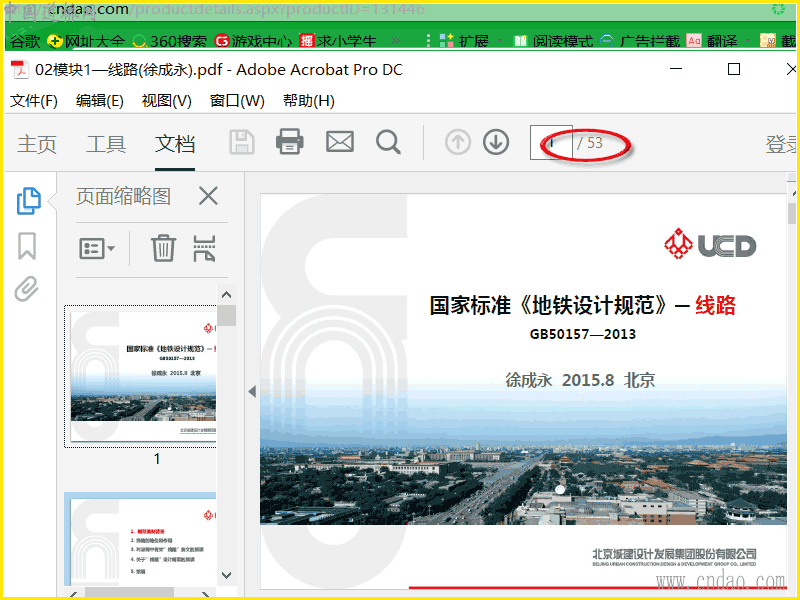800x600 pixels.
Task: Click the document title 国家标准《地铁设计规范》
Action: [548, 305]
